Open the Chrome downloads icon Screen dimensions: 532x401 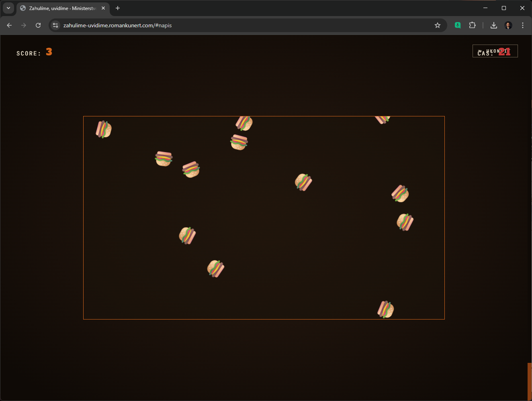[x=494, y=25]
